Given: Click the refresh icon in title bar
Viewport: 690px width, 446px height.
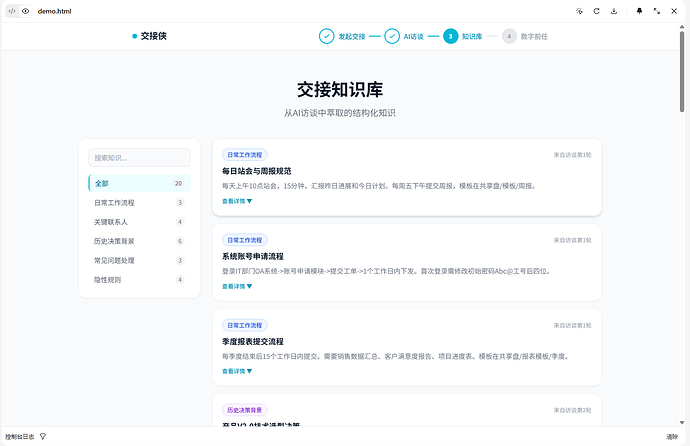Looking at the screenshot, I should [x=596, y=11].
